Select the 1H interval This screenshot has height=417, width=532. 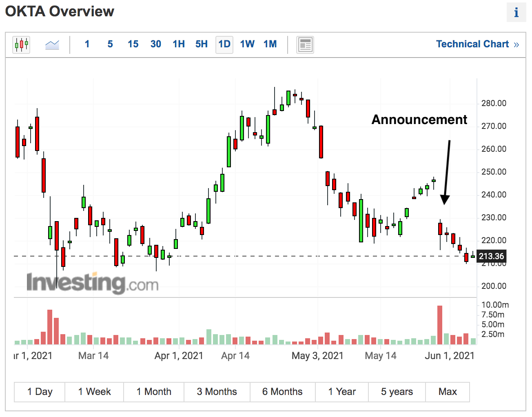coord(179,44)
